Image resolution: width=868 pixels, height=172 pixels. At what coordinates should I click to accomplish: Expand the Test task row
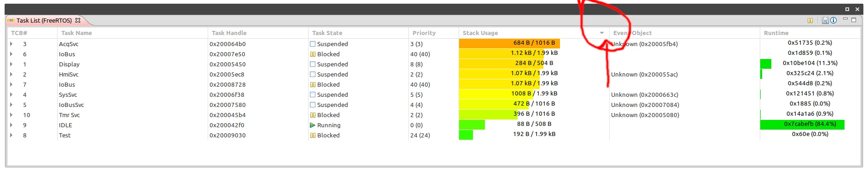pos(11,135)
